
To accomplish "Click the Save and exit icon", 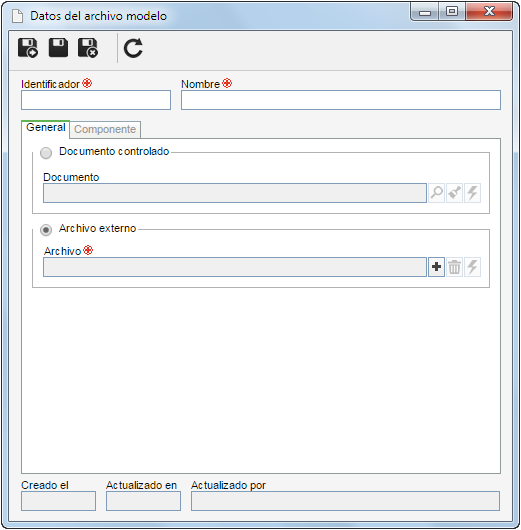I will point(88,48).
